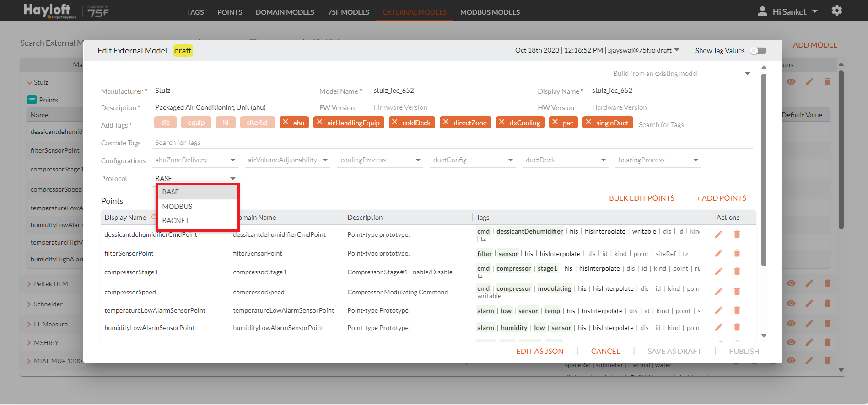Viewport: 868px width, 405px height.
Task: Remove the pac tag
Action: tap(555, 122)
